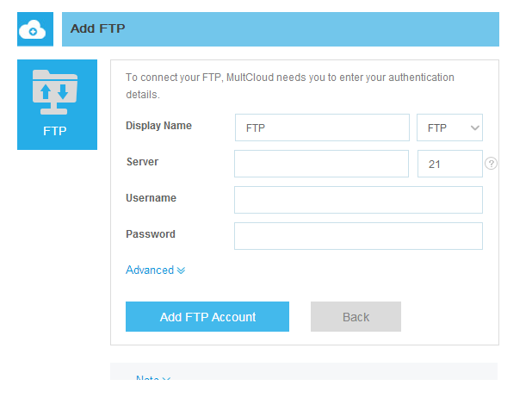Click the Display Name field label
The width and height of the screenshot is (532, 398).
coord(159,126)
